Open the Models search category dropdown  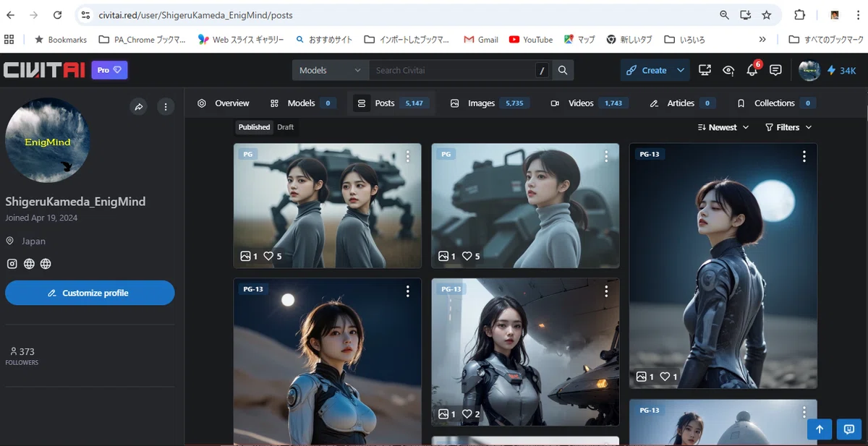point(331,70)
